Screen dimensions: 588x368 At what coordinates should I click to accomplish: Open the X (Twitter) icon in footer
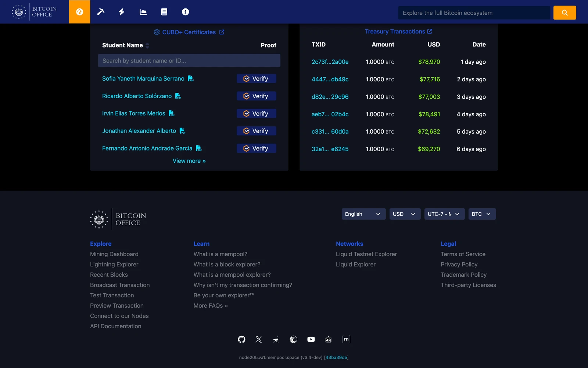[x=259, y=339]
